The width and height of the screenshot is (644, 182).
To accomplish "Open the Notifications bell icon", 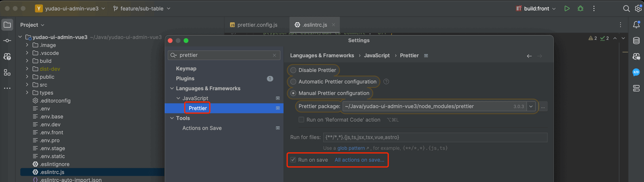I will (x=636, y=25).
